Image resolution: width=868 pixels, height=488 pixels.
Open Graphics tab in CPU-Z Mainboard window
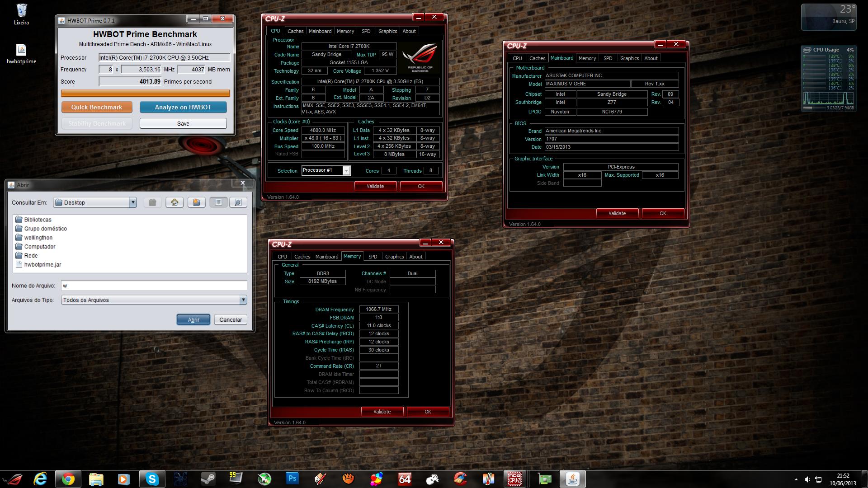629,58
